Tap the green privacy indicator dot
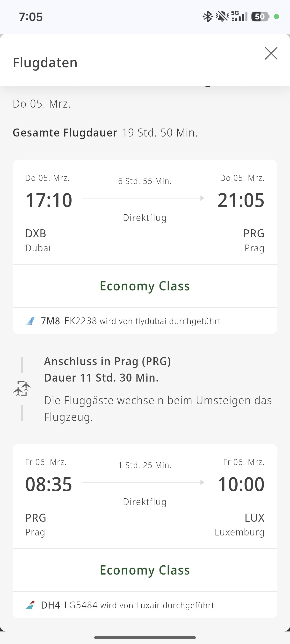Screen dimensions: 290x644 pos(276,17)
